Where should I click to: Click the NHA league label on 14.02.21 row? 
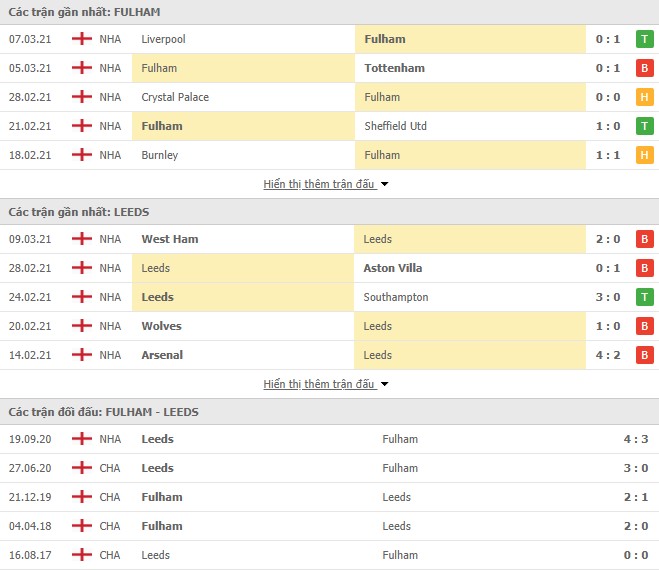pos(110,355)
